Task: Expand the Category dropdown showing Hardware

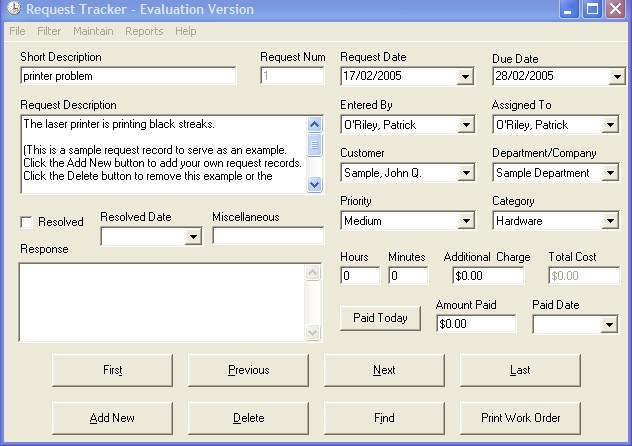Action: [610, 221]
